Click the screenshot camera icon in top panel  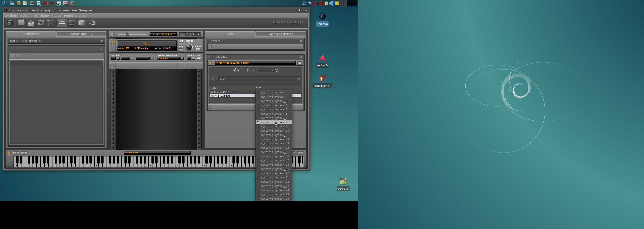[x=59, y=3]
